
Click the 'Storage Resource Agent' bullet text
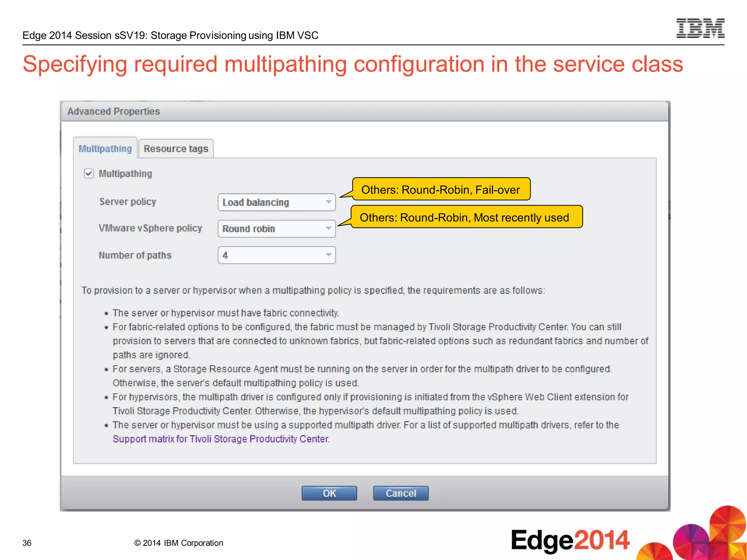(362, 376)
